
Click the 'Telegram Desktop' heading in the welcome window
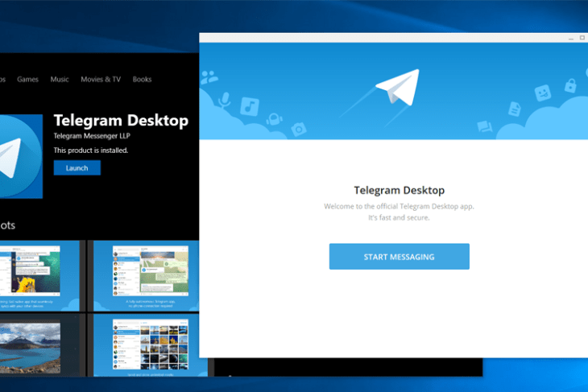[x=399, y=191]
